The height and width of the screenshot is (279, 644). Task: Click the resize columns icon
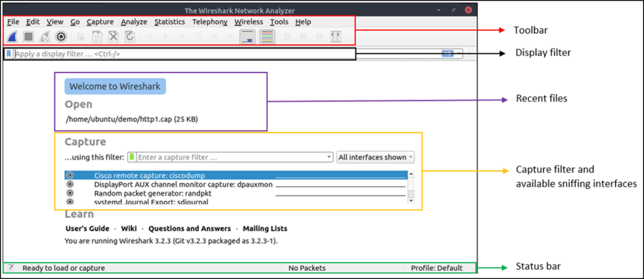click(336, 37)
